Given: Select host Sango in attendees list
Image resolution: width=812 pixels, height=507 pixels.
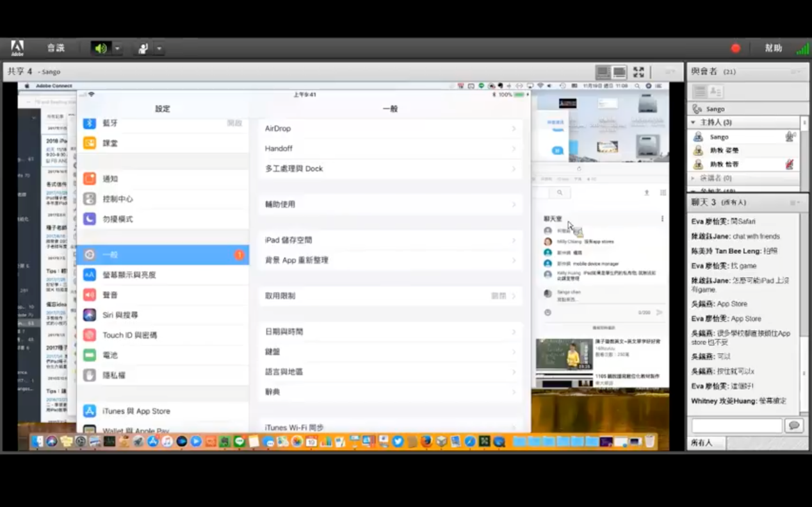Looking at the screenshot, I should click(743, 137).
